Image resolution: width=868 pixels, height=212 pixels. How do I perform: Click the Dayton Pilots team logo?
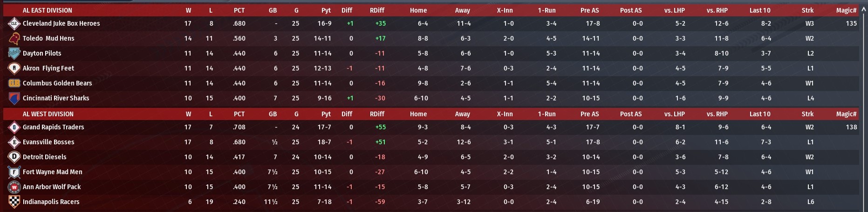point(14,53)
